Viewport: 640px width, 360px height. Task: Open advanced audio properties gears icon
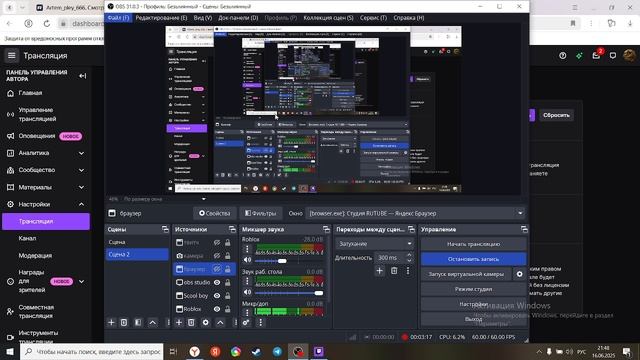[x=246, y=322]
